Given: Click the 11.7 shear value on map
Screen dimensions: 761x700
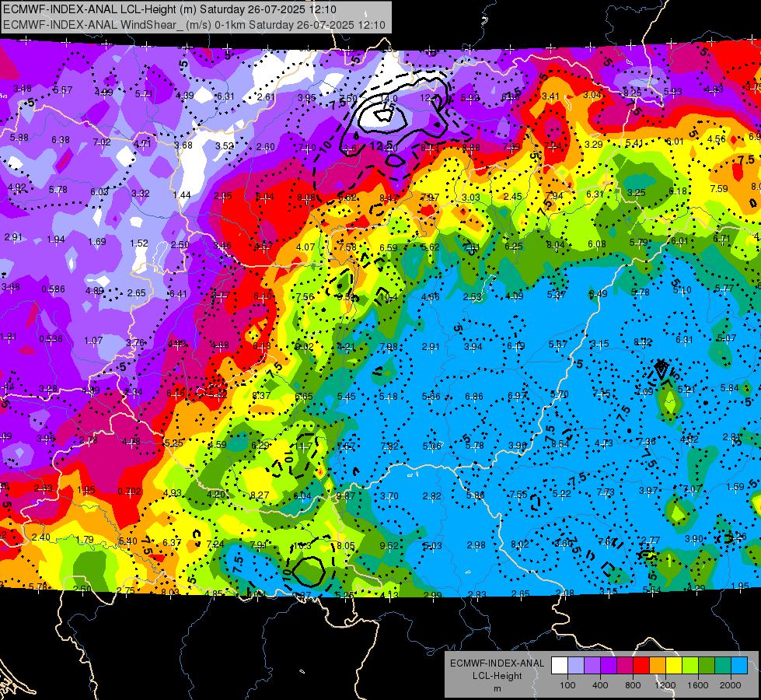Looking at the screenshot, I should pyautogui.click(x=303, y=446).
